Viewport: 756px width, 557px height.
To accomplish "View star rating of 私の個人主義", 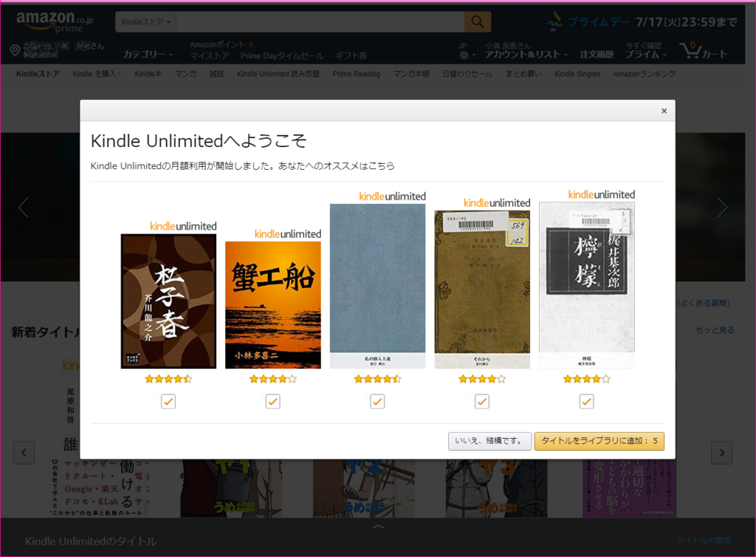I will [377, 379].
